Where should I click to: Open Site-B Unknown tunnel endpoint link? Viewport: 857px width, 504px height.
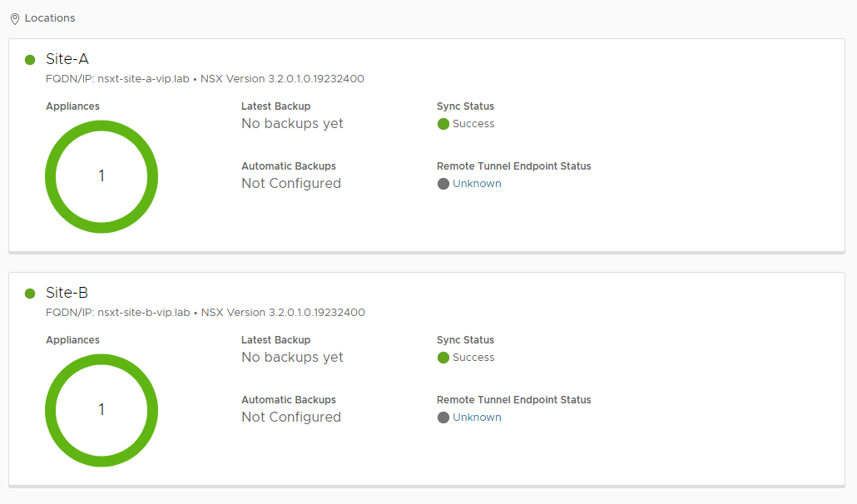[x=477, y=418]
